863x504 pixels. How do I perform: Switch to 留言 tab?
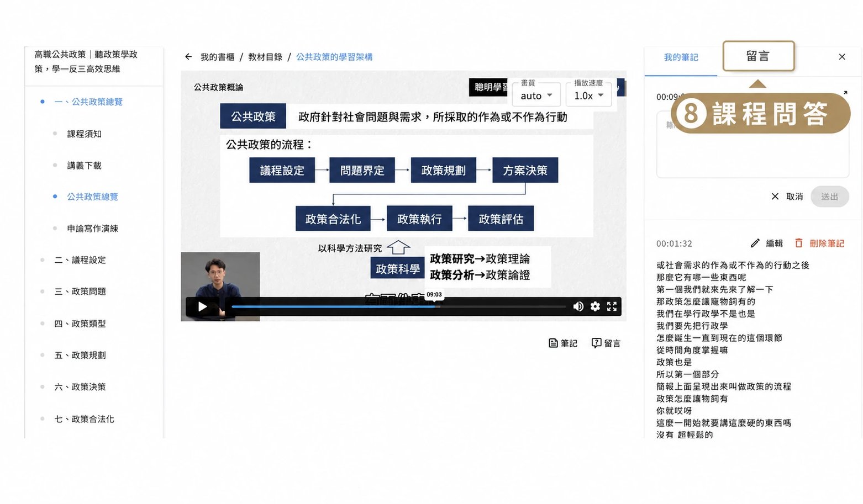(x=758, y=56)
